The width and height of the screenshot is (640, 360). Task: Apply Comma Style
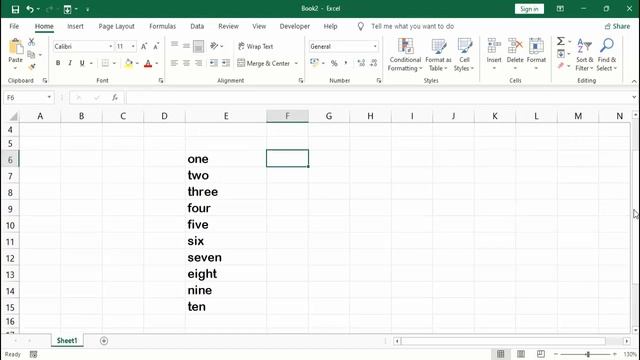click(346, 63)
